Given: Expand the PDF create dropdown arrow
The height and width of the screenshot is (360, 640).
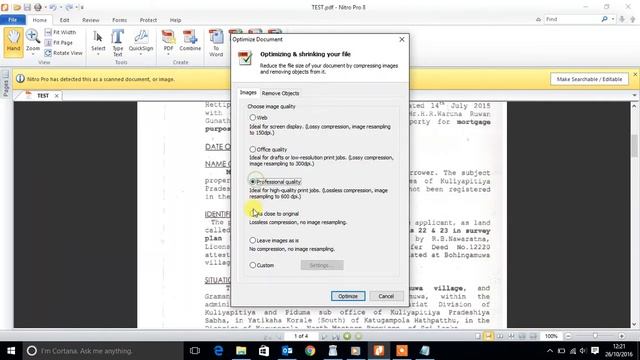Looking at the screenshot, I should (168, 54).
